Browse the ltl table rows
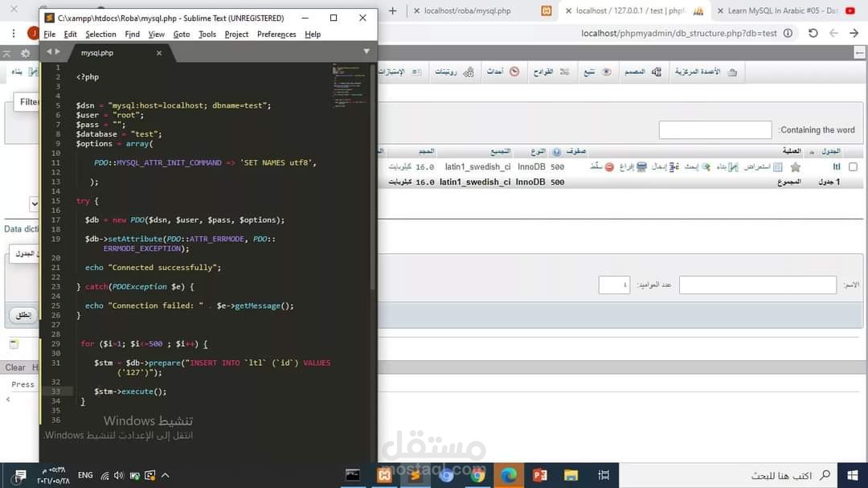Viewport: 868px width, 488px height. (x=764, y=166)
